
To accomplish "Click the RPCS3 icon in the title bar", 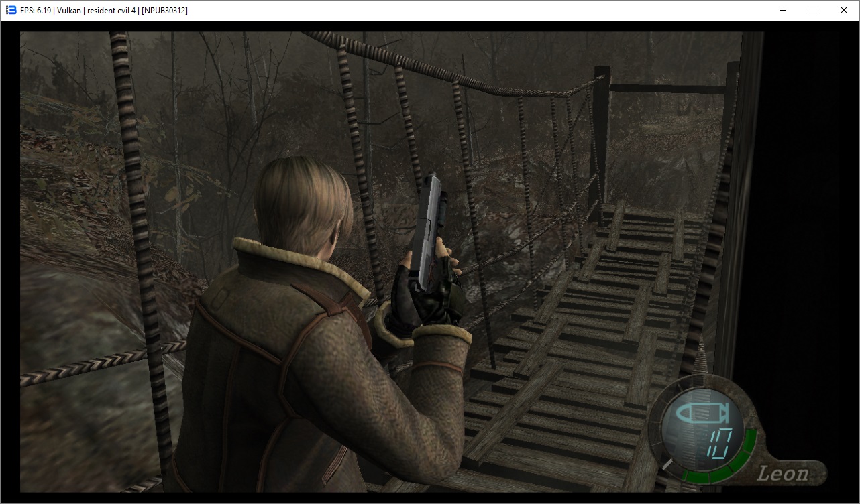I will coord(11,10).
